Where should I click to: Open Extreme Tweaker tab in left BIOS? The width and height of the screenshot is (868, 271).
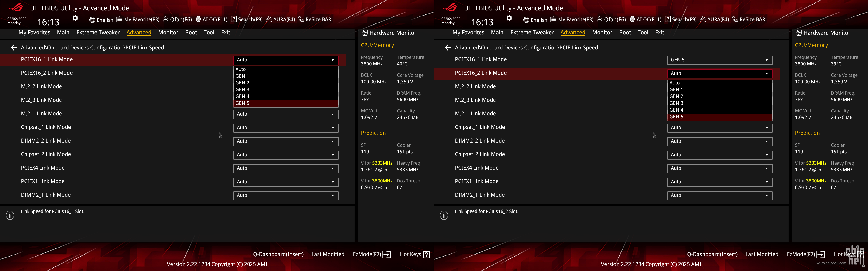tap(98, 32)
